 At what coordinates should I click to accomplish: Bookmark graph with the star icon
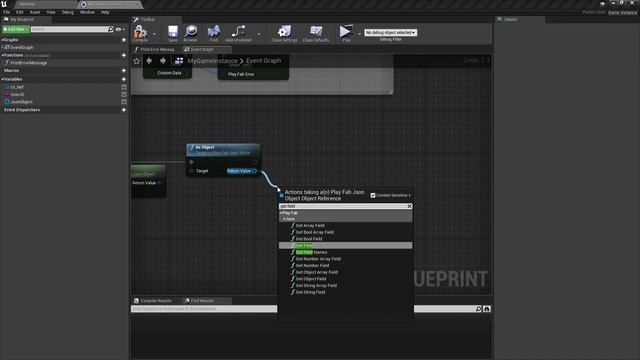tap(137, 61)
